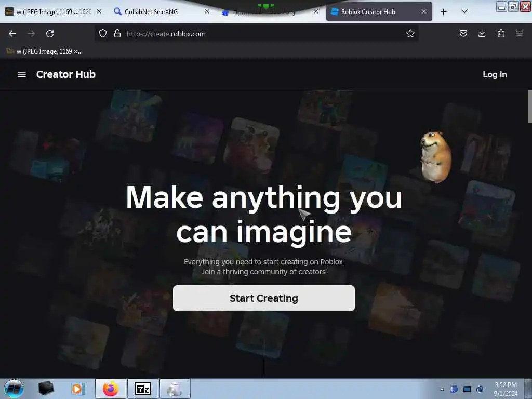Click the grayed-out forward navigation arrow

point(31,34)
